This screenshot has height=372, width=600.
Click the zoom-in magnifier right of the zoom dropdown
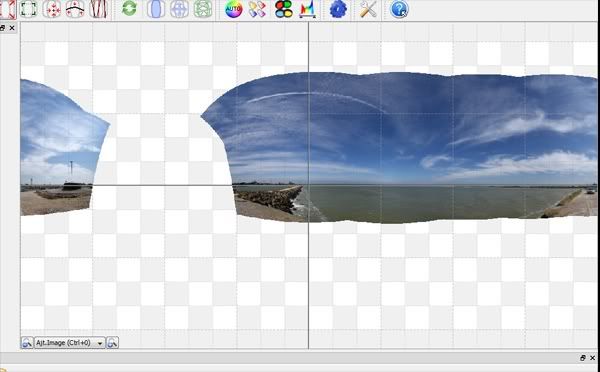(112, 343)
